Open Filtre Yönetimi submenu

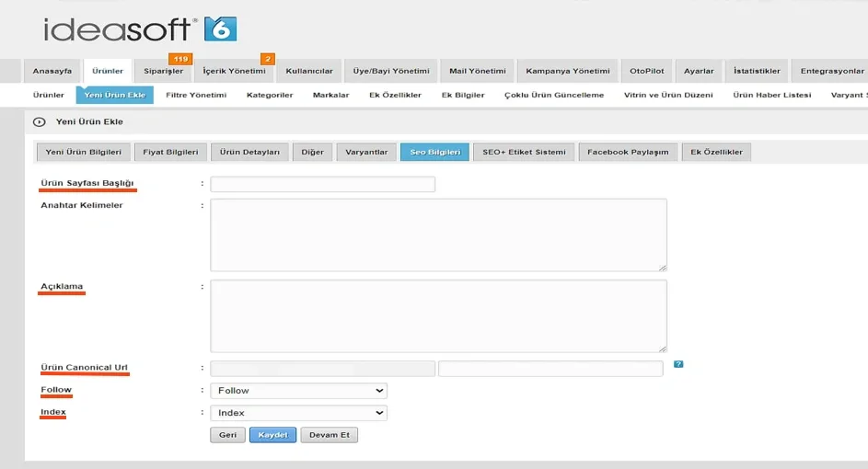tap(196, 95)
